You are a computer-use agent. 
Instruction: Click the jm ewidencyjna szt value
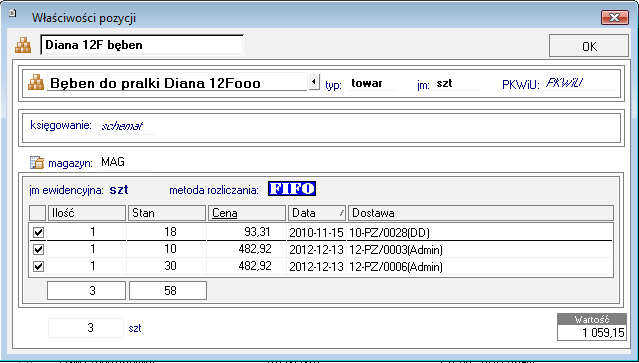click(x=119, y=190)
